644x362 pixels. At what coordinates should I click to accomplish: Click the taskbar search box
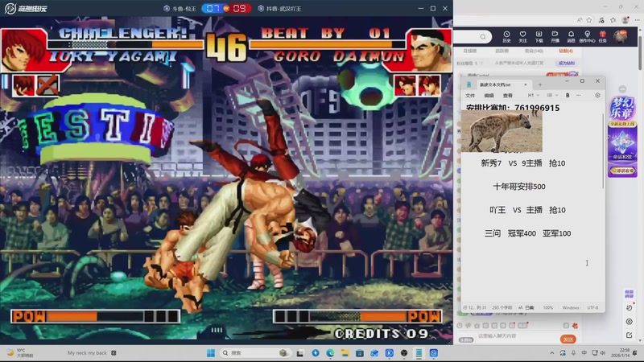tap(254, 353)
